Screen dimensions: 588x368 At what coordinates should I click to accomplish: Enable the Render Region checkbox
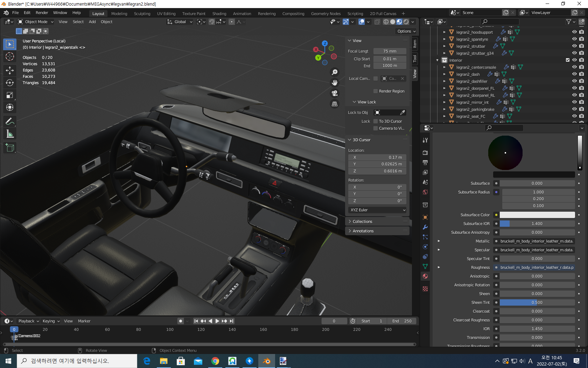tap(376, 91)
